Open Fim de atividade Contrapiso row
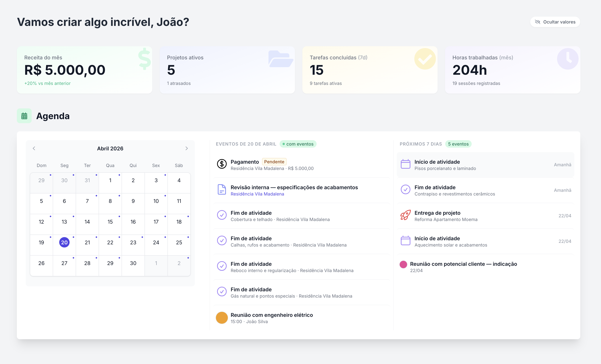The image size is (601, 364). (485, 190)
